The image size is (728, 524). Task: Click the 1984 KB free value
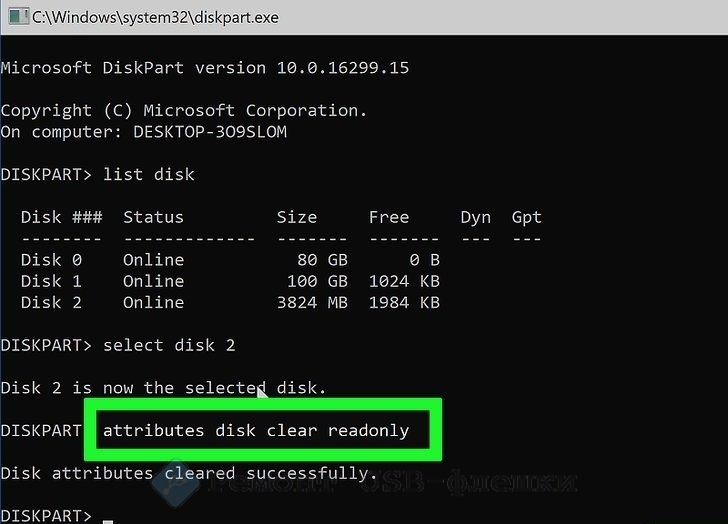pyautogui.click(x=404, y=303)
